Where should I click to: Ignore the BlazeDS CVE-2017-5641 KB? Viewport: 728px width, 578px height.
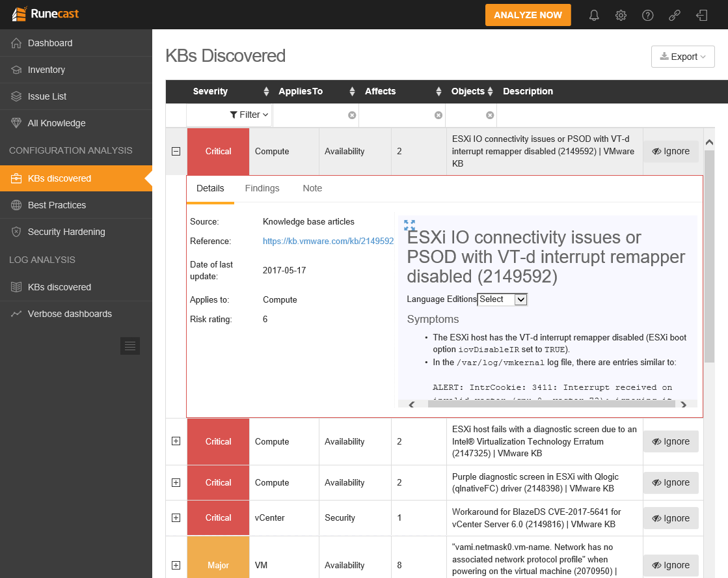pos(671,519)
